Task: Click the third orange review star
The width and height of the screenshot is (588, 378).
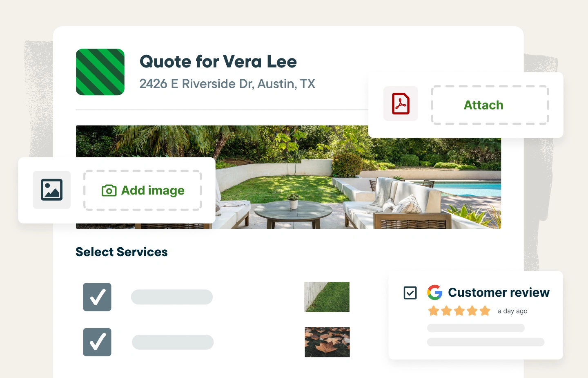Action: pyautogui.click(x=459, y=311)
